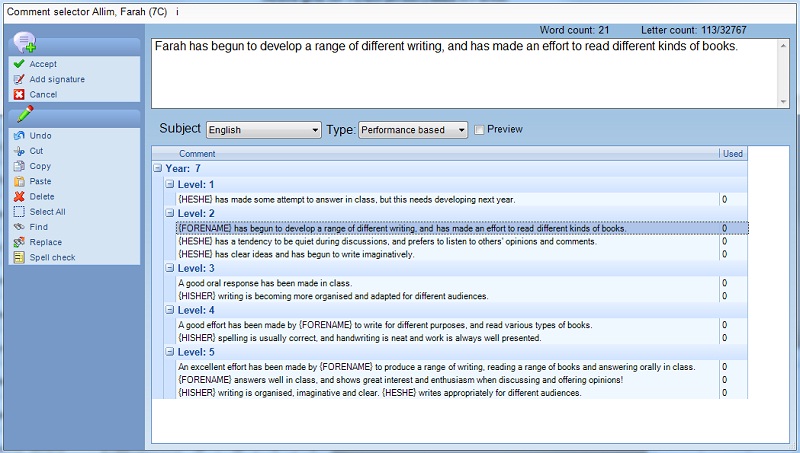Click the Spell check icon

coord(19,258)
